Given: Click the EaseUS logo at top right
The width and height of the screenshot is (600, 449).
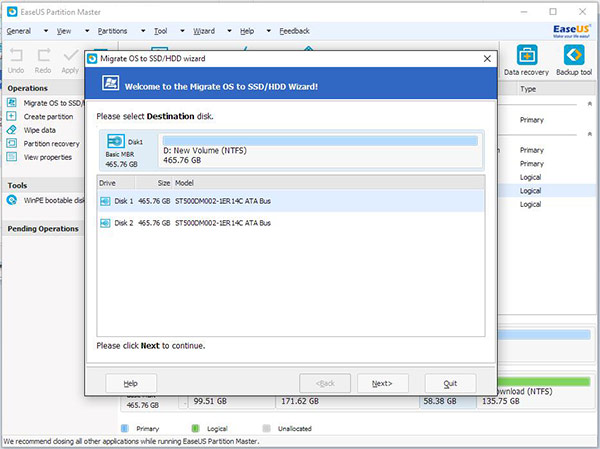Looking at the screenshot, I should coord(572,31).
